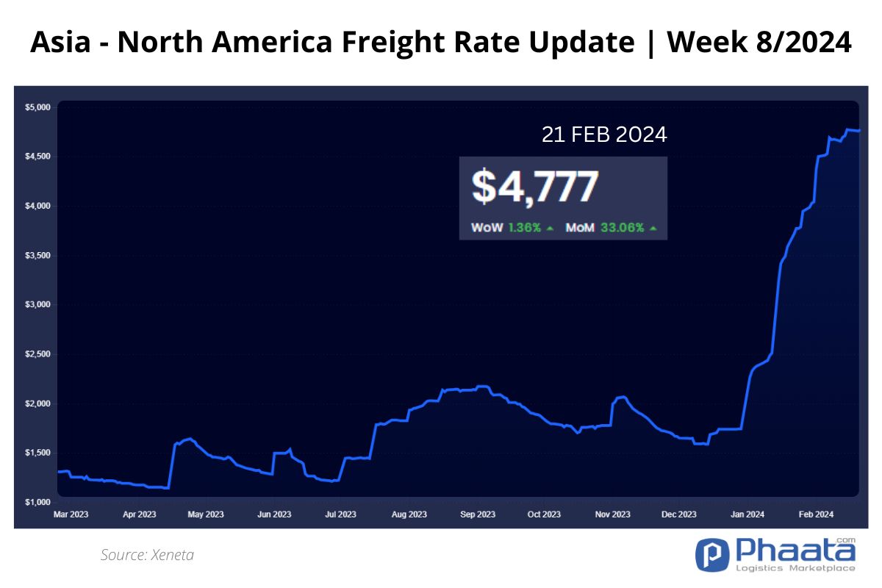Click the Source: Xeneta text

click(x=147, y=555)
